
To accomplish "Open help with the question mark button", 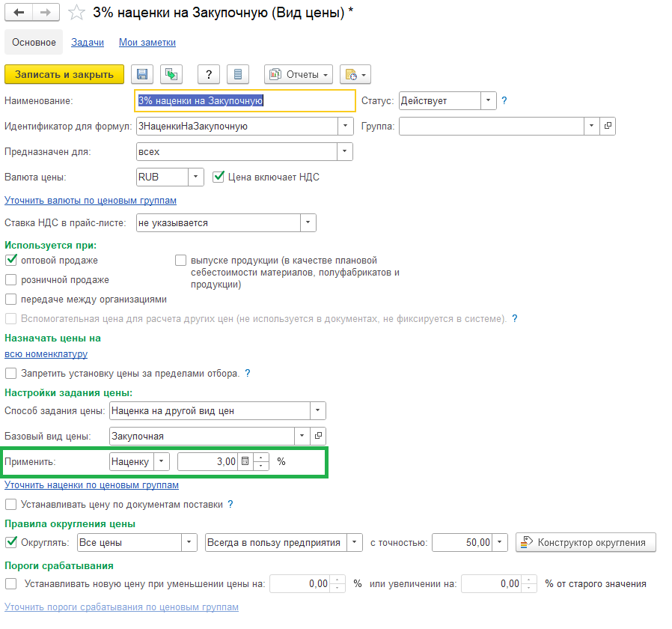I will (x=209, y=75).
